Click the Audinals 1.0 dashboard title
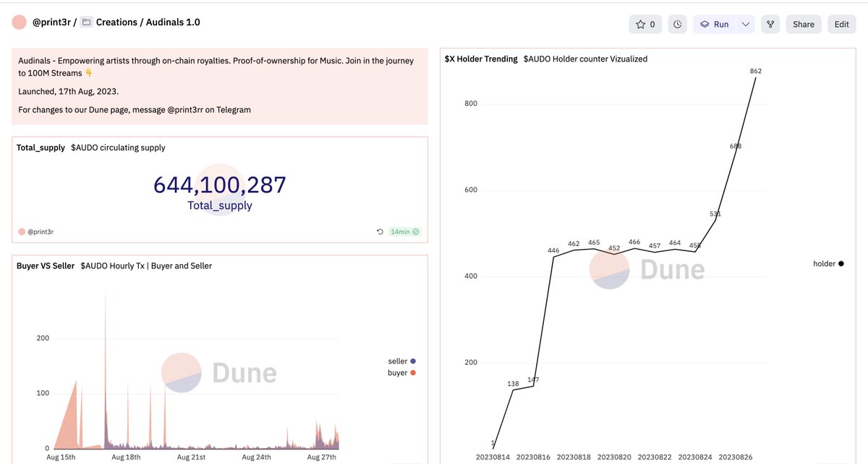Screen dimensions: 868x464 (x=174, y=22)
